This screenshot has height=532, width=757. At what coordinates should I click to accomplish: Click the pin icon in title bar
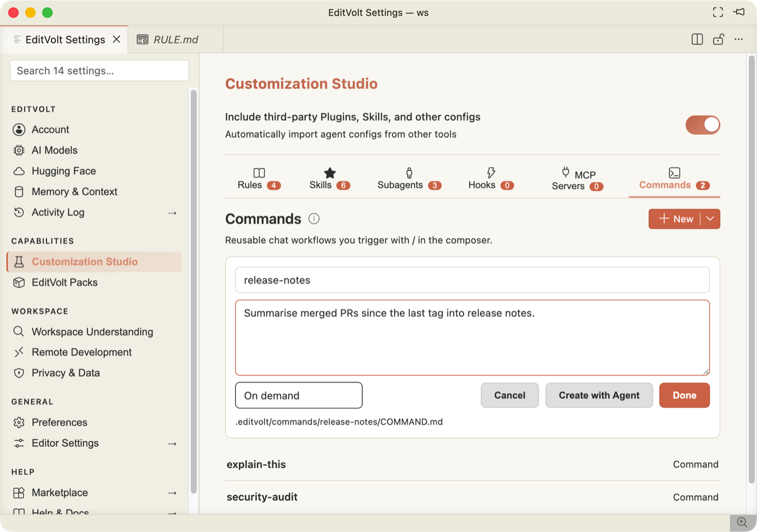739,12
